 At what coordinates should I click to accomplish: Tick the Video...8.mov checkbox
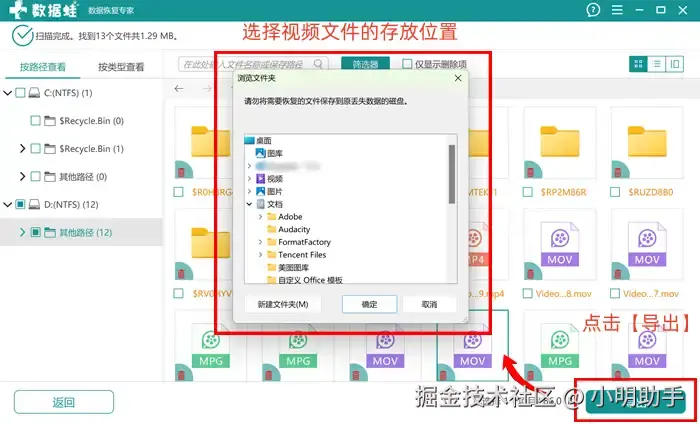click(528, 294)
